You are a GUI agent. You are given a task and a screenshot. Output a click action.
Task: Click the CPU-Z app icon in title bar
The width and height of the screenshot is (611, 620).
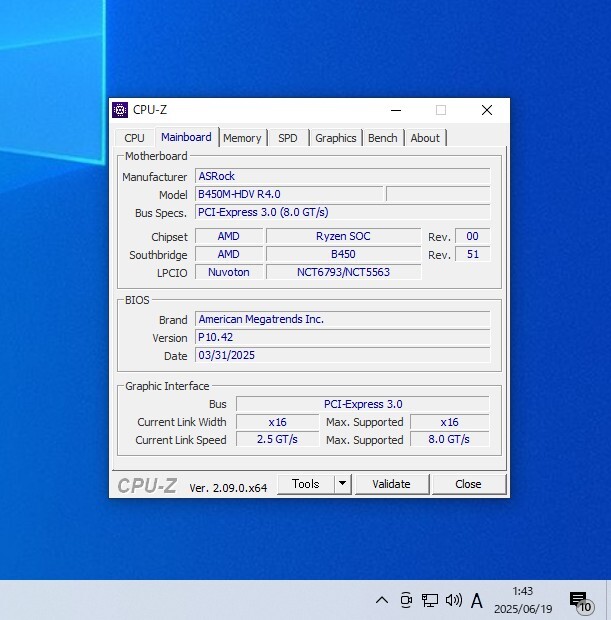[x=120, y=110]
